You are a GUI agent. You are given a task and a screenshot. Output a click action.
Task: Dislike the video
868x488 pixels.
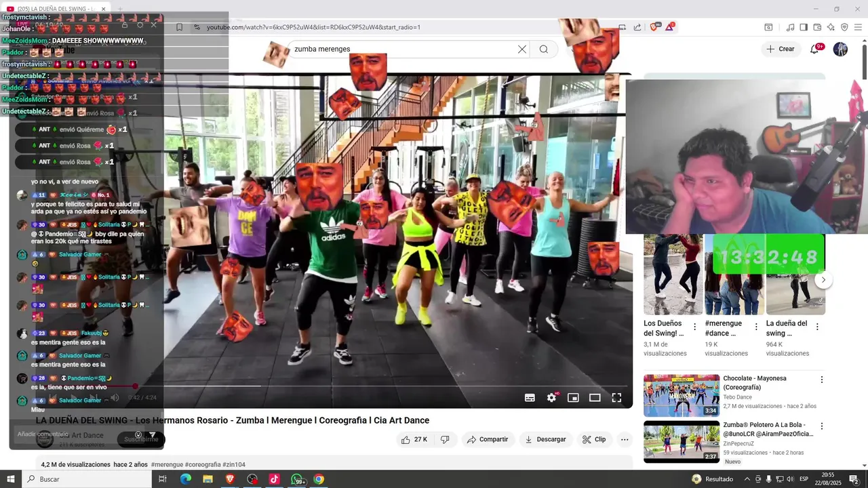click(445, 439)
